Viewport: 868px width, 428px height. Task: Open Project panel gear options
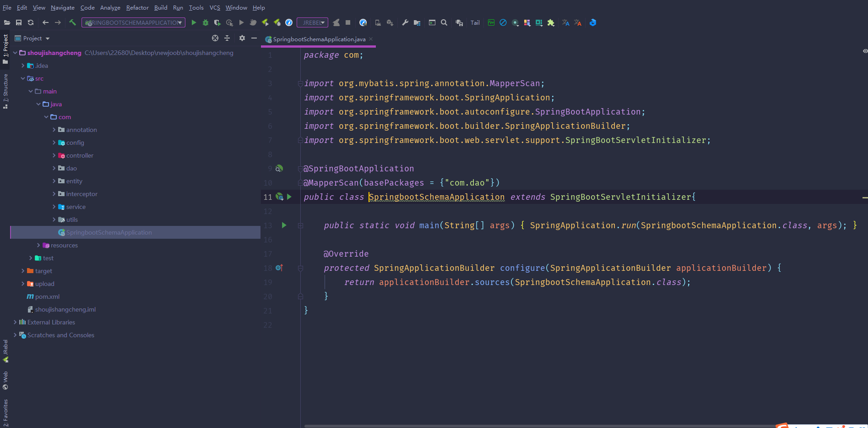tap(242, 38)
